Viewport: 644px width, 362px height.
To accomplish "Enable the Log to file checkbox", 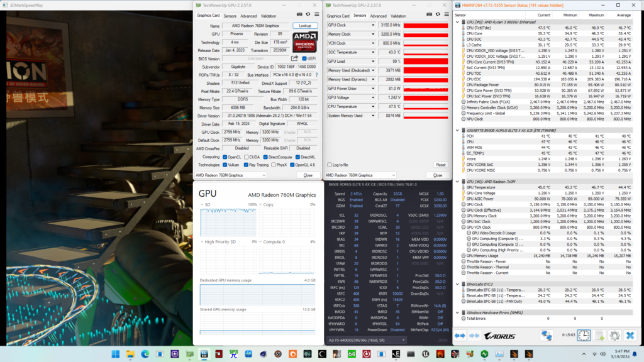I will 330,165.
